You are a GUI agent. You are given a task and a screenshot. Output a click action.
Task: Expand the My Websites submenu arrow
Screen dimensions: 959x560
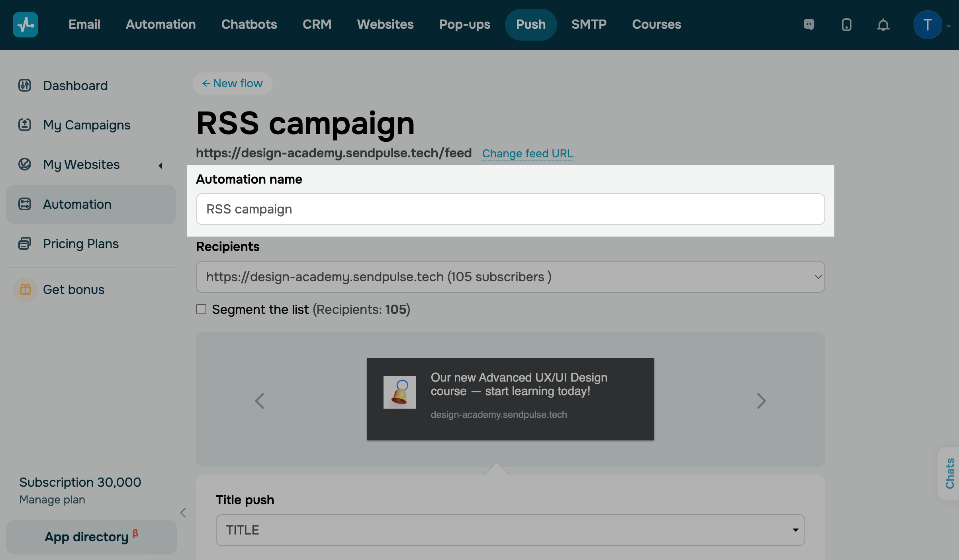(x=160, y=165)
